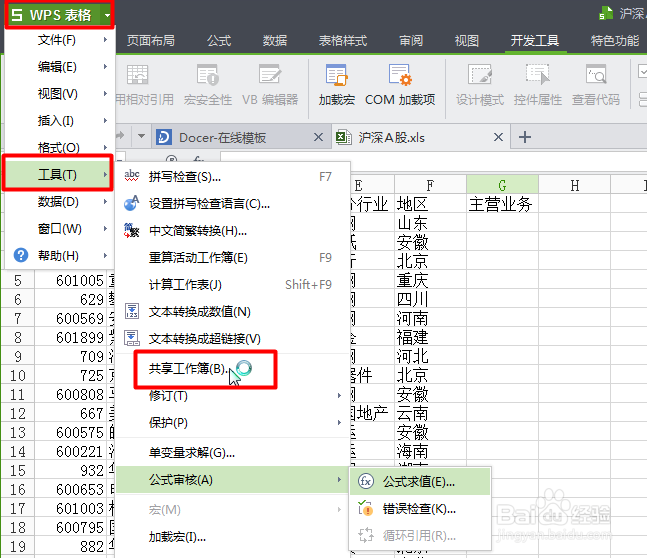Select 加载宏(I) in tools menu
The width and height of the screenshot is (647, 558).
(x=233, y=537)
